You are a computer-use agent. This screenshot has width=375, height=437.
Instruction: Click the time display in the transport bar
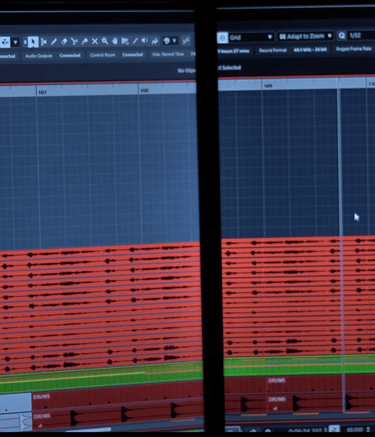306,431
